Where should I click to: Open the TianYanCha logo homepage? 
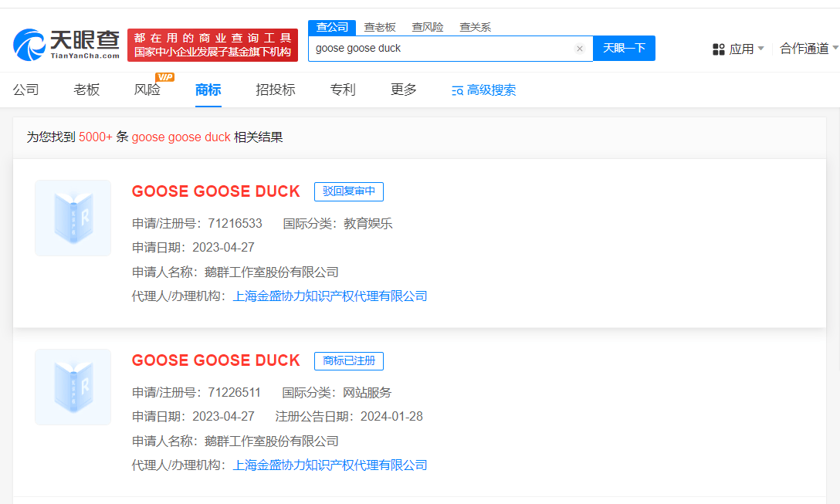(66, 45)
